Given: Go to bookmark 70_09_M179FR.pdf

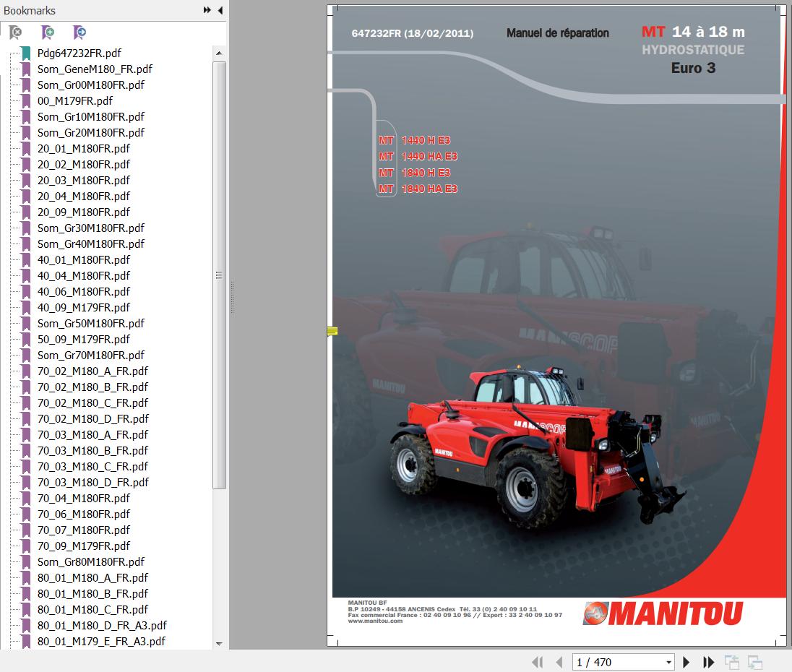Looking at the screenshot, I should 83,546.
